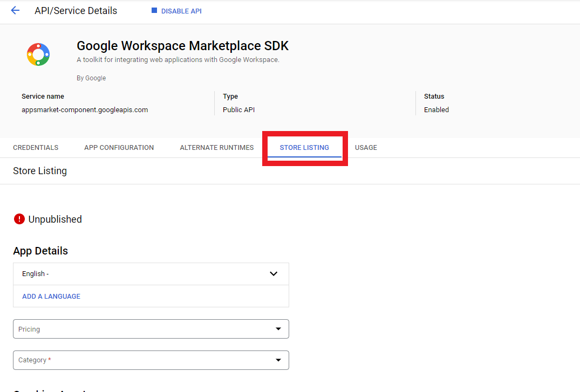580x392 pixels.
Task: Click the 'API/Service Details' page title
Action: pos(76,11)
